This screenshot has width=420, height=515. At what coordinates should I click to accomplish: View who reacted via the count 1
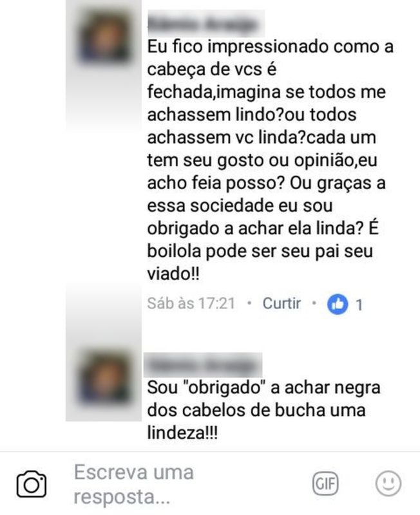359,304
